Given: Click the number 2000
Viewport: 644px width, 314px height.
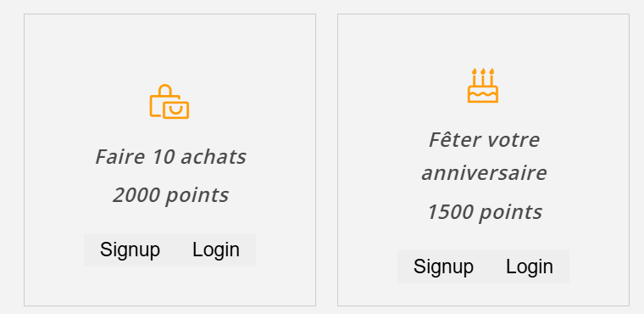Looking at the screenshot, I should [x=136, y=195].
